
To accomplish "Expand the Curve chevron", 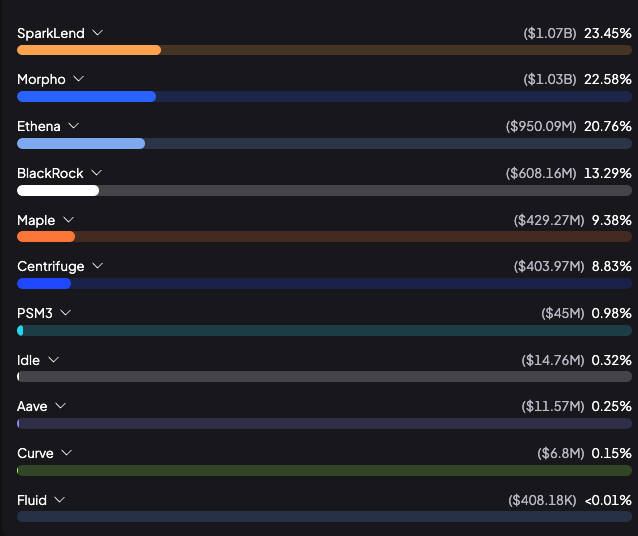I will point(67,453).
